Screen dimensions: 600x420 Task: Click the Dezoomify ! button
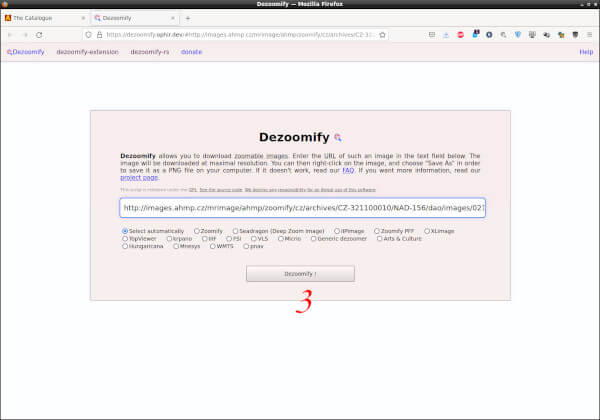tap(300, 274)
